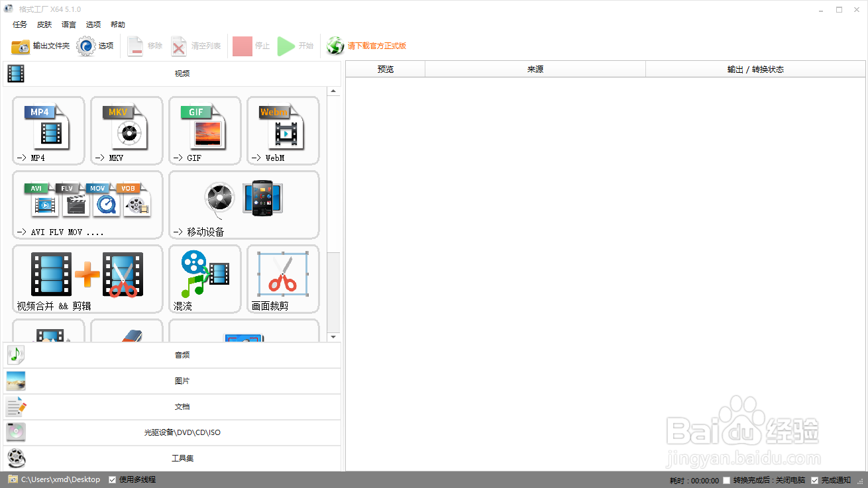Click the document with pencil icon

pyautogui.click(x=16, y=407)
